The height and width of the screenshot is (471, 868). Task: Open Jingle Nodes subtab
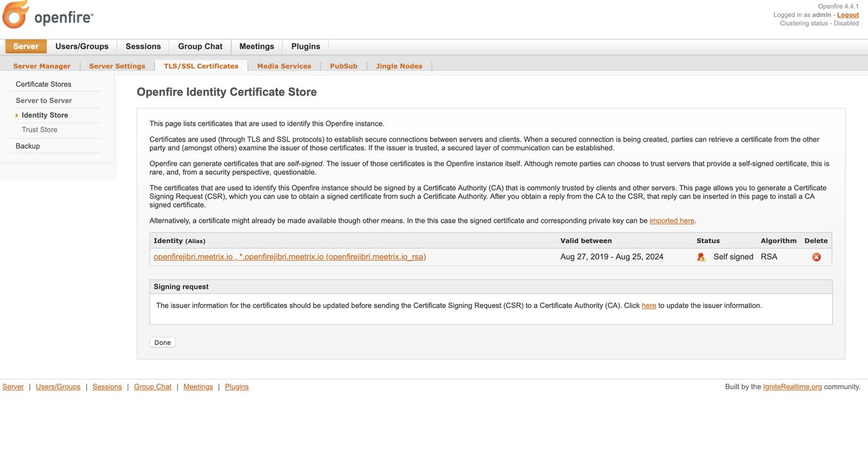(x=399, y=66)
